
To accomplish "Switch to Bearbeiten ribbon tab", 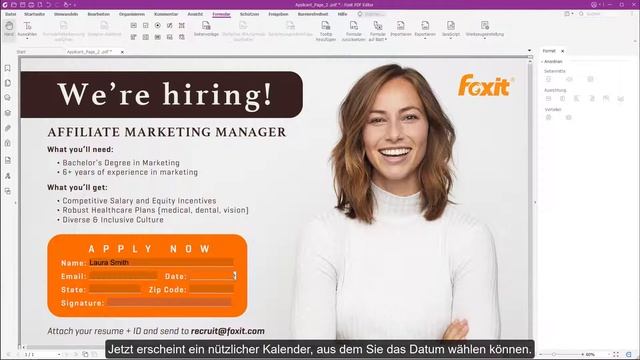I will pos(98,14).
